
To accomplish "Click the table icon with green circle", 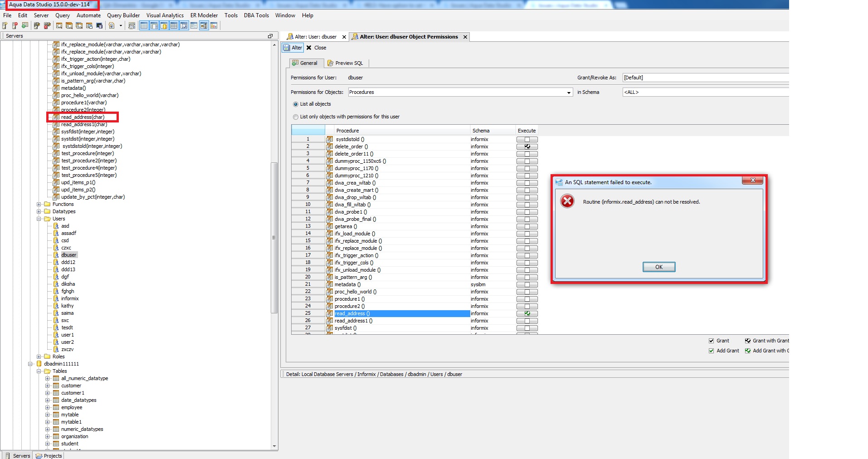I will click(25, 25).
